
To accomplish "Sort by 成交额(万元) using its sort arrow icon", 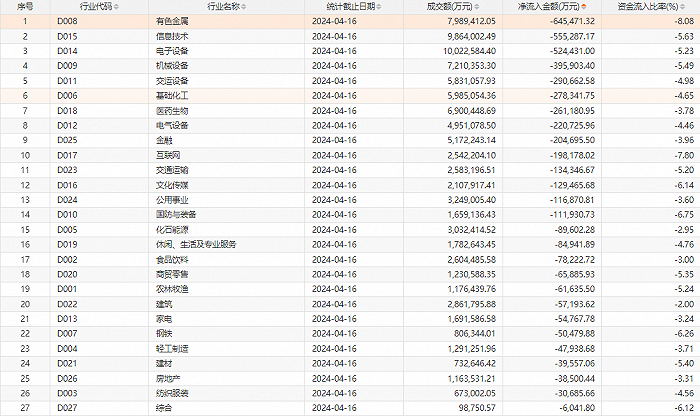I will pos(477,7).
